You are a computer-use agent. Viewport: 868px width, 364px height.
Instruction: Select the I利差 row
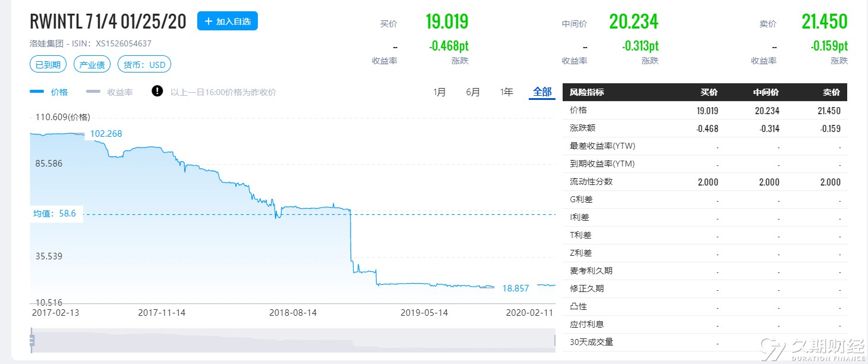click(705, 217)
